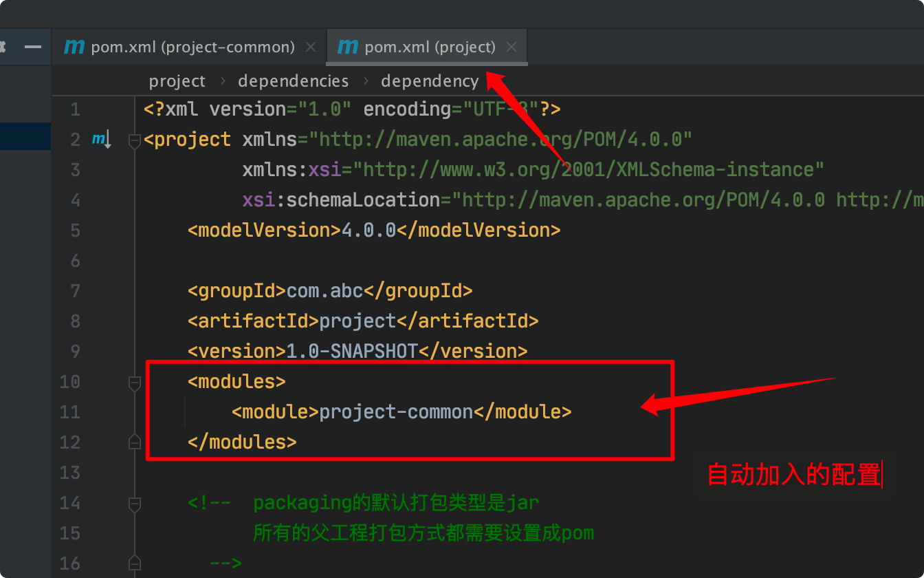Viewport: 924px width, 578px height.
Task: Click the gear settings icon at top left
Action: click(2, 47)
